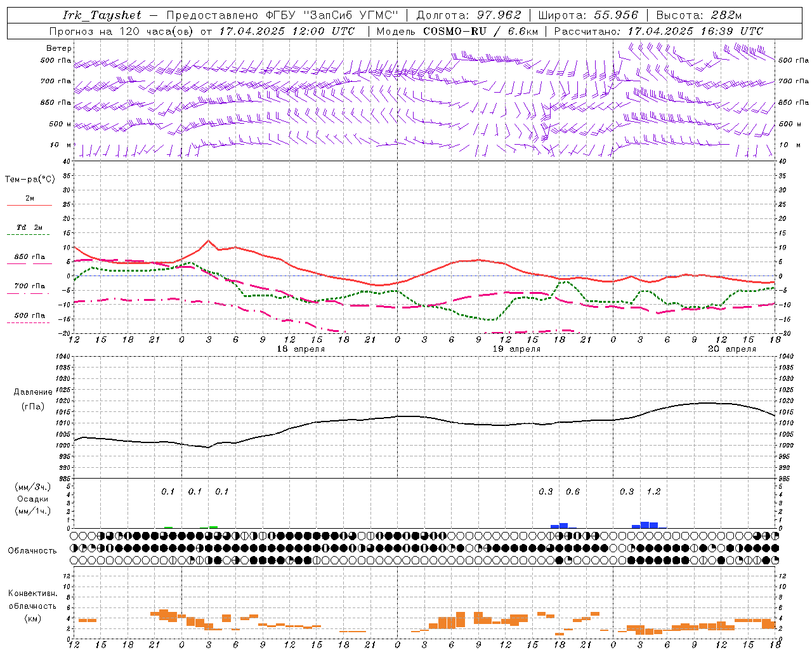
Task: Click the Td 2м legend entry
Action: (29, 227)
